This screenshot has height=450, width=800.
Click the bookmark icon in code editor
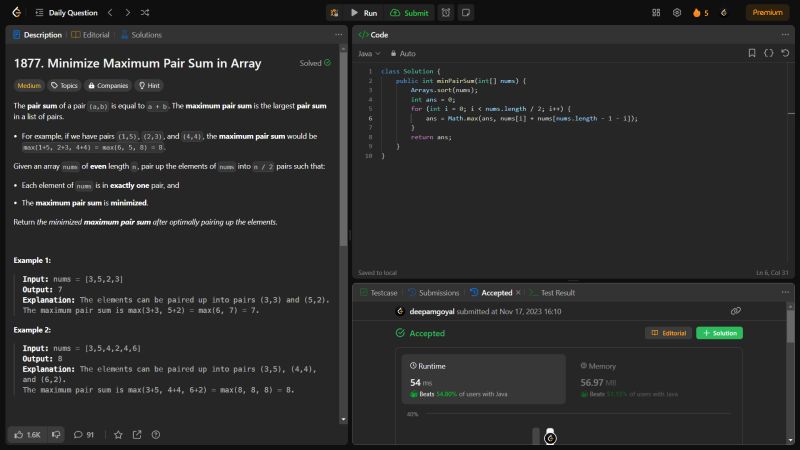(752, 53)
